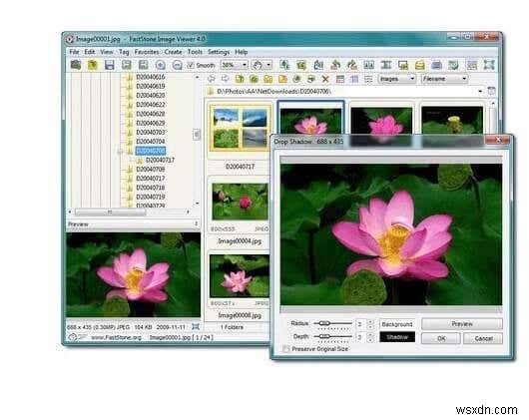Screen dimensions: 529x420
Task: Click the blue floppy disk Save icon
Action: [x=110, y=65]
